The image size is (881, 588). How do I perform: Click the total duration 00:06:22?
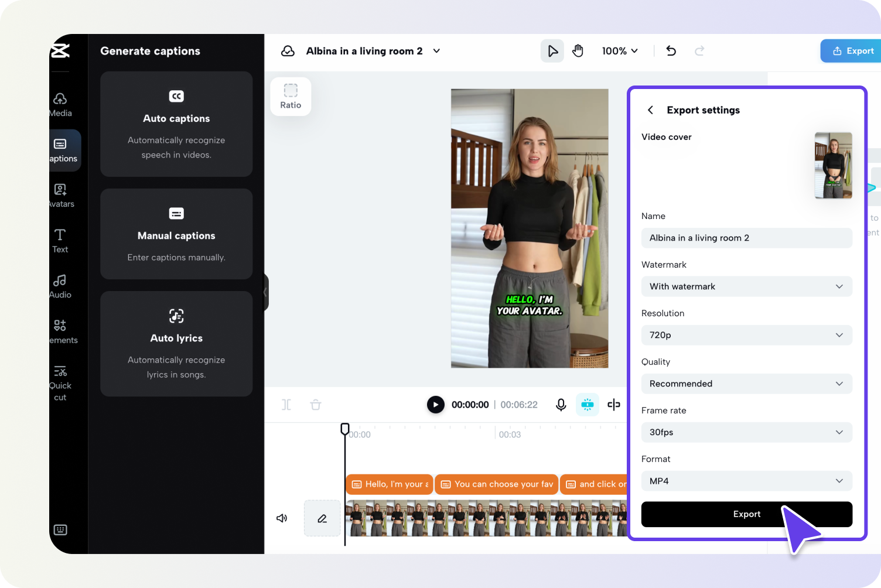point(519,405)
